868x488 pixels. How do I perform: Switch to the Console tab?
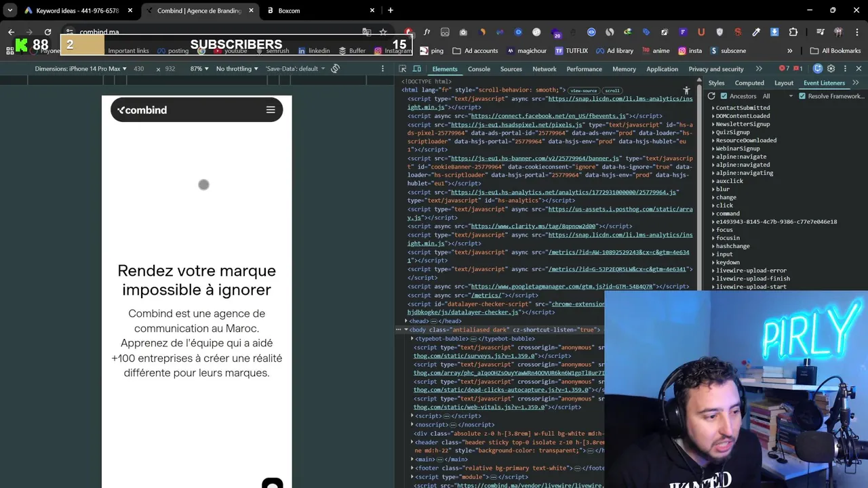pos(479,69)
